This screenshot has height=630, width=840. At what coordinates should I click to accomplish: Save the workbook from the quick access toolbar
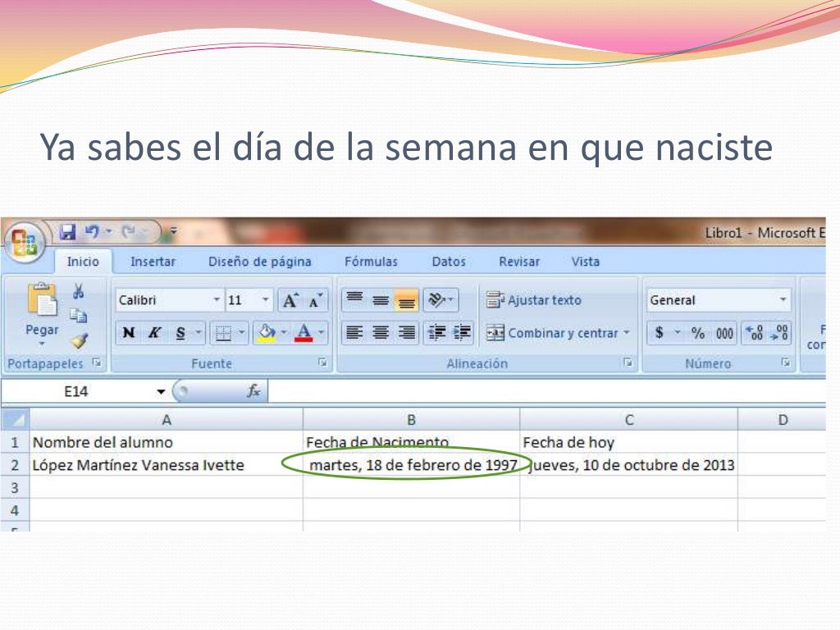click(68, 232)
